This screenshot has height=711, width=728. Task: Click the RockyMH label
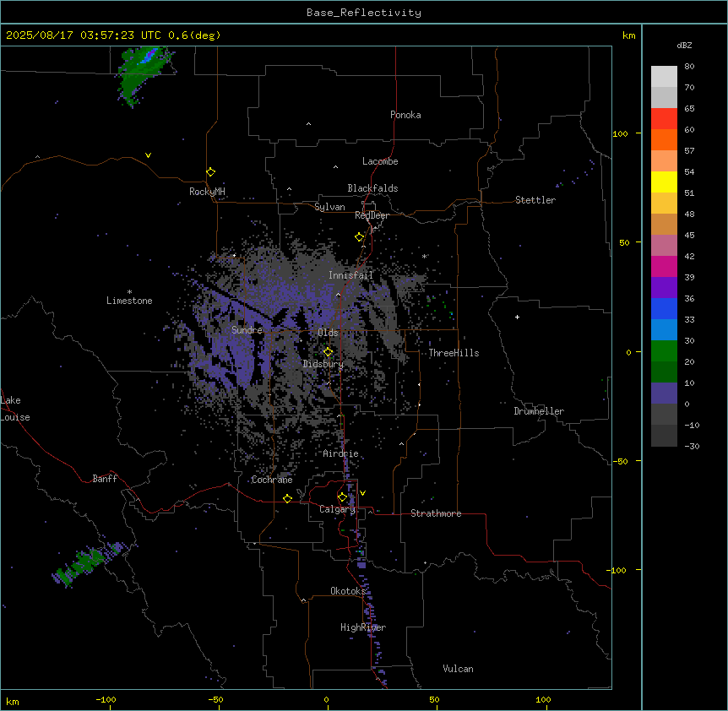point(207,192)
